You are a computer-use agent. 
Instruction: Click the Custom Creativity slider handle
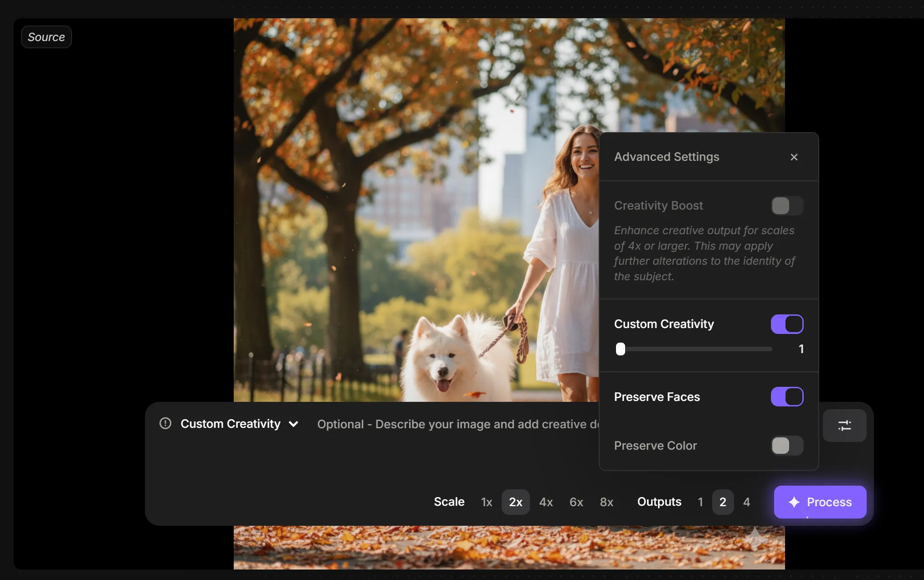point(620,349)
